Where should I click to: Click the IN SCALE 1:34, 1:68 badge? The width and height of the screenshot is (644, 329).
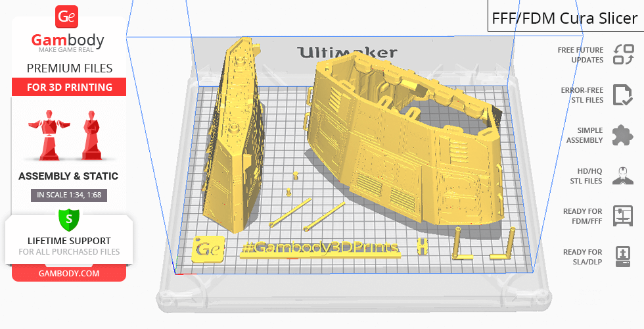point(68,195)
